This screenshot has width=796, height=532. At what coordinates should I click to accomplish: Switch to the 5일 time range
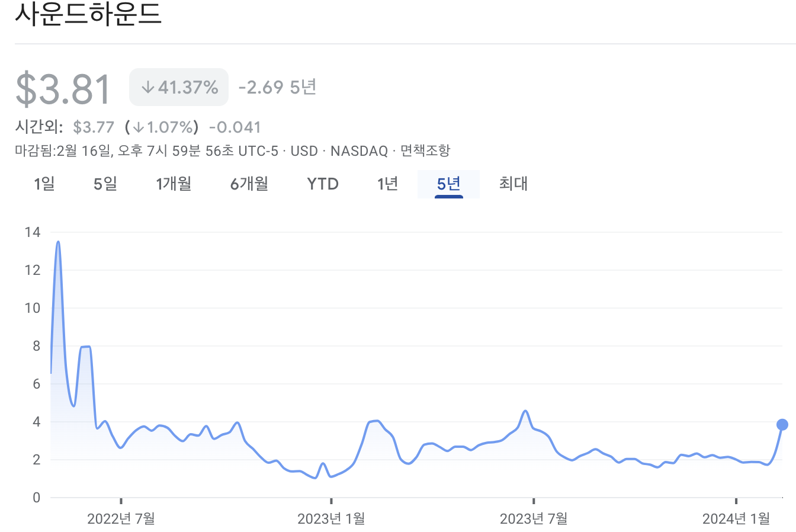(x=105, y=184)
